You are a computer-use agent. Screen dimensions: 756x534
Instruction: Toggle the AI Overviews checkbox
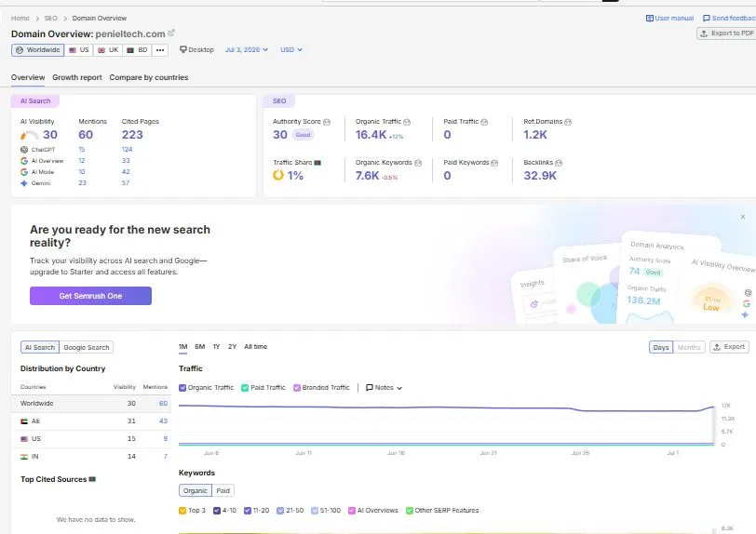coord(352,511)
